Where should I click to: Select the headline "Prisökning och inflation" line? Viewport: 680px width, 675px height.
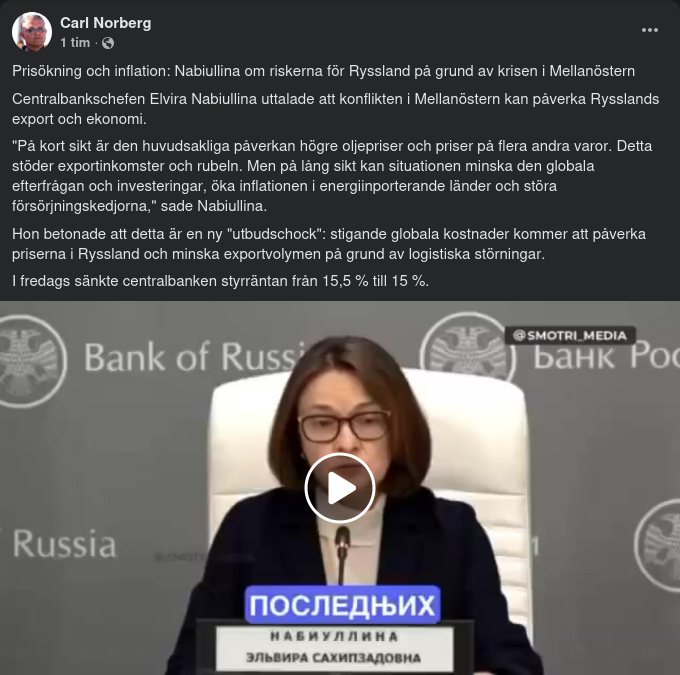pyautogui.click(x=323, y=71)
